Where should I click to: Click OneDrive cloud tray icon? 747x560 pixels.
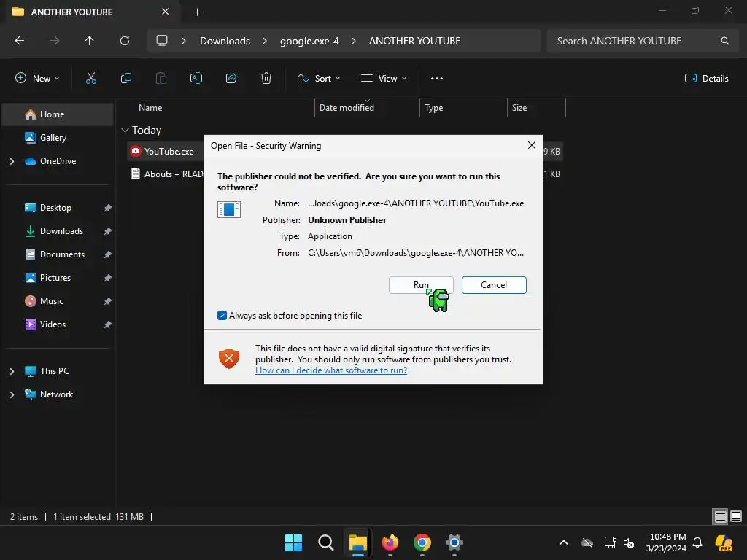pyautogui.click(x=587, y=542)
